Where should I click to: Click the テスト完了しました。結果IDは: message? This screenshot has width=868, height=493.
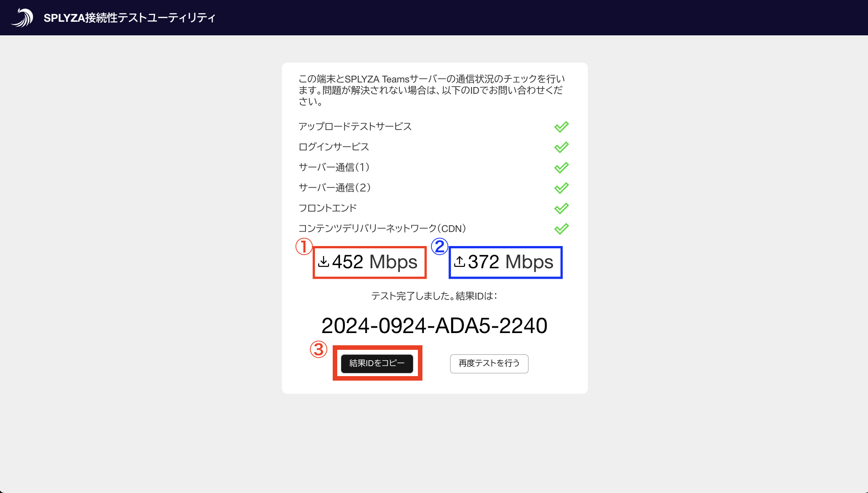point(434,296)
